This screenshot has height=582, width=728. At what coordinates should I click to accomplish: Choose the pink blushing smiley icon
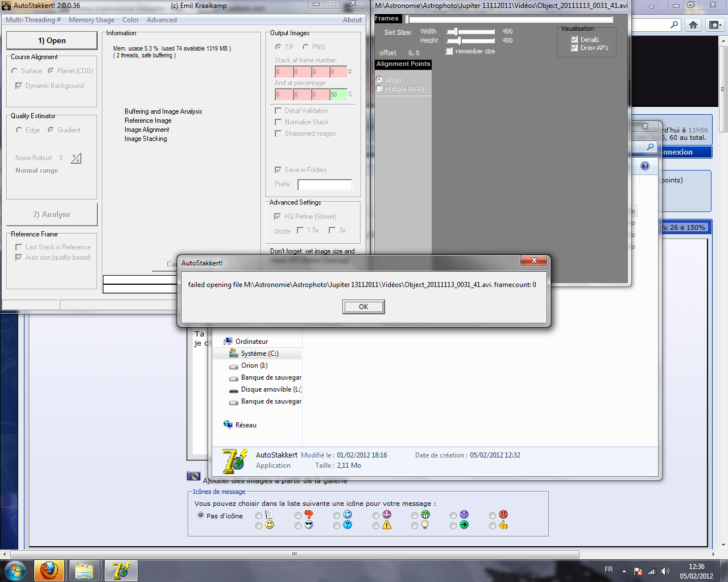pos(387,514)
